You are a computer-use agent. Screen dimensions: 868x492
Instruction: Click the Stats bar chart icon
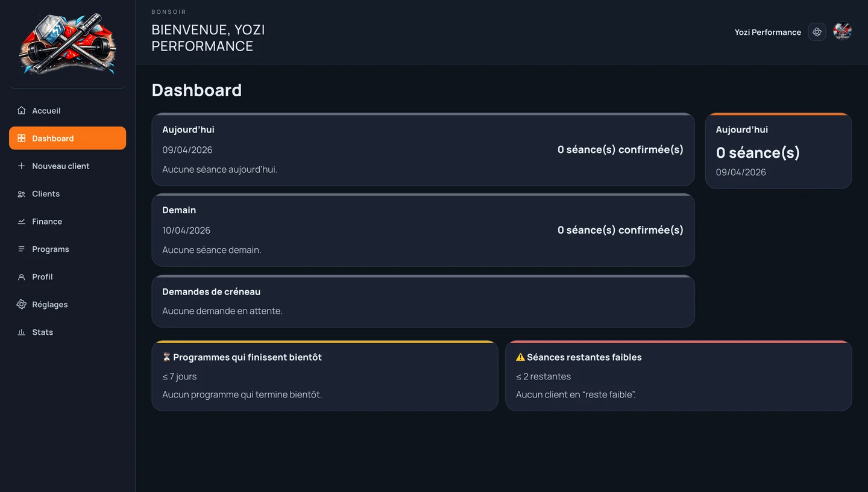tap(22, 332)
